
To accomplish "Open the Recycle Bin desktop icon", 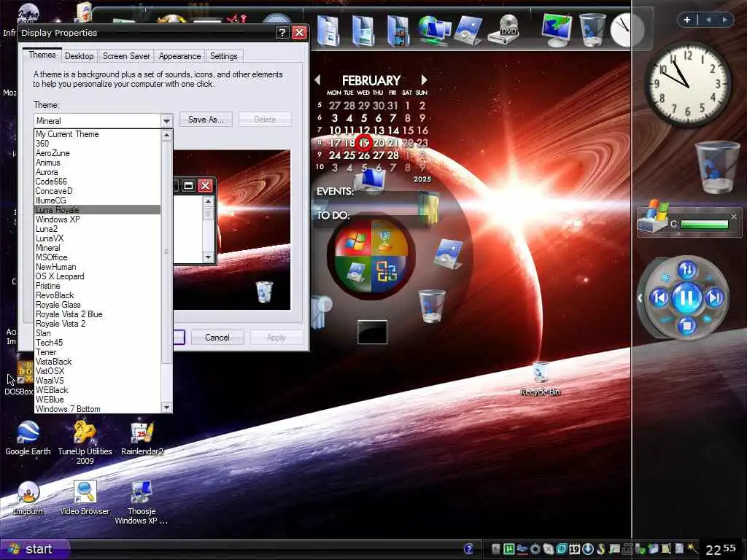I will coord(541,379).
